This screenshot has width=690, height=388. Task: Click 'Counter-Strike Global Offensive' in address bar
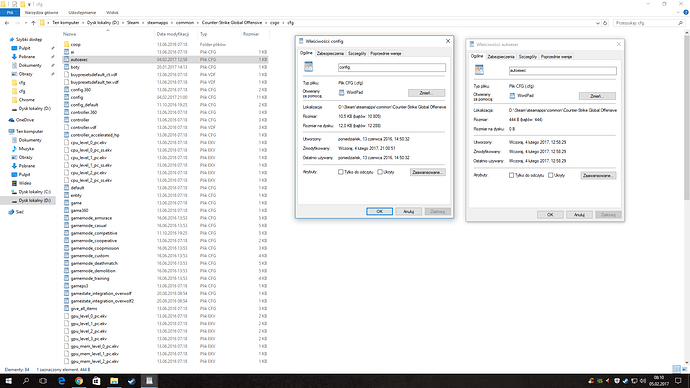pyautogui.click(x=232, y=23)
